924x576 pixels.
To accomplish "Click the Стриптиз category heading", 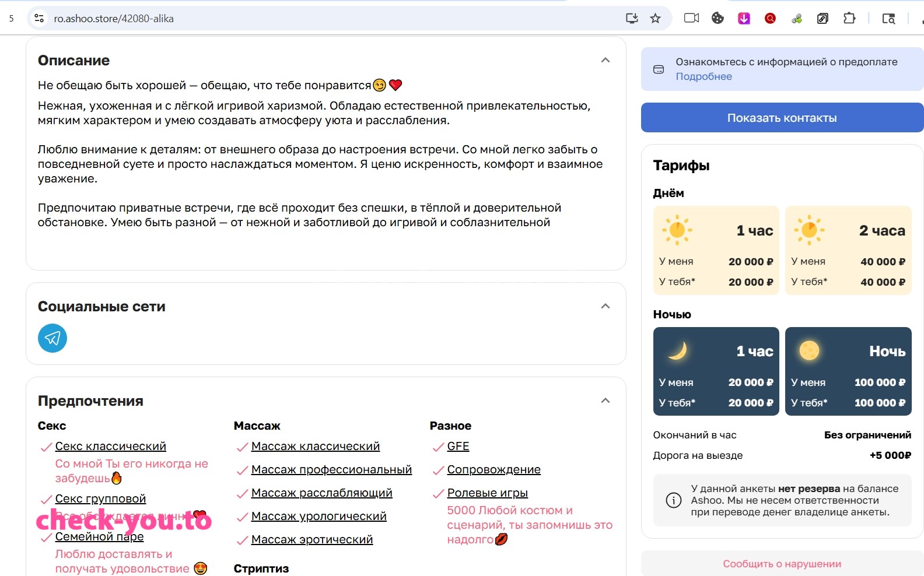I will pyautogui.click(x=261, y=568).
